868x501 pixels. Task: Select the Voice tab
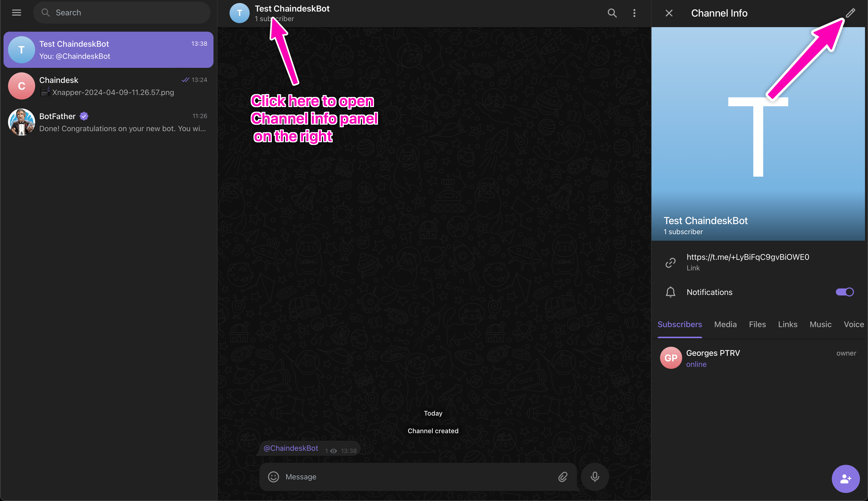[x=853, y=324]
